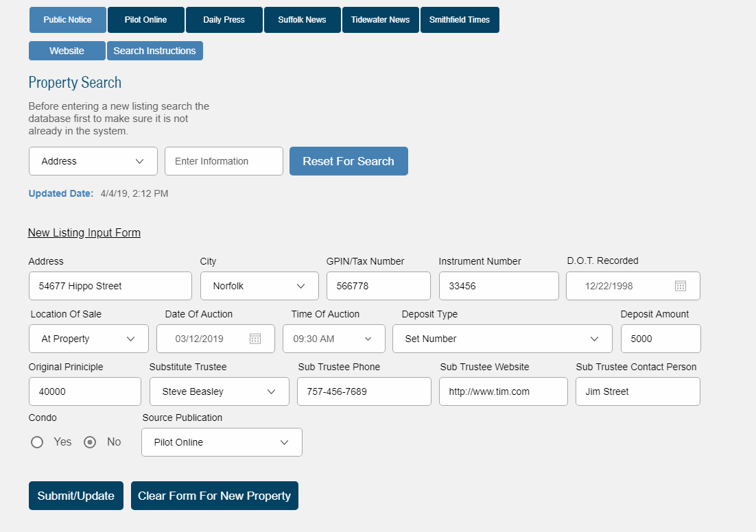The image size is (756, 532).
Task: Open calendar picker for D.O.T. Recorded
Action: click(x=681, y=287)
